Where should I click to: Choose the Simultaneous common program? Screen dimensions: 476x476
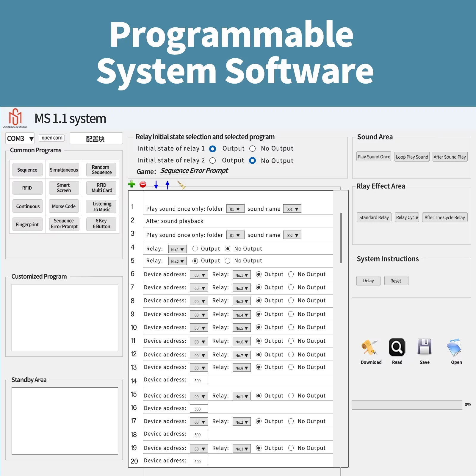point(64,170)
